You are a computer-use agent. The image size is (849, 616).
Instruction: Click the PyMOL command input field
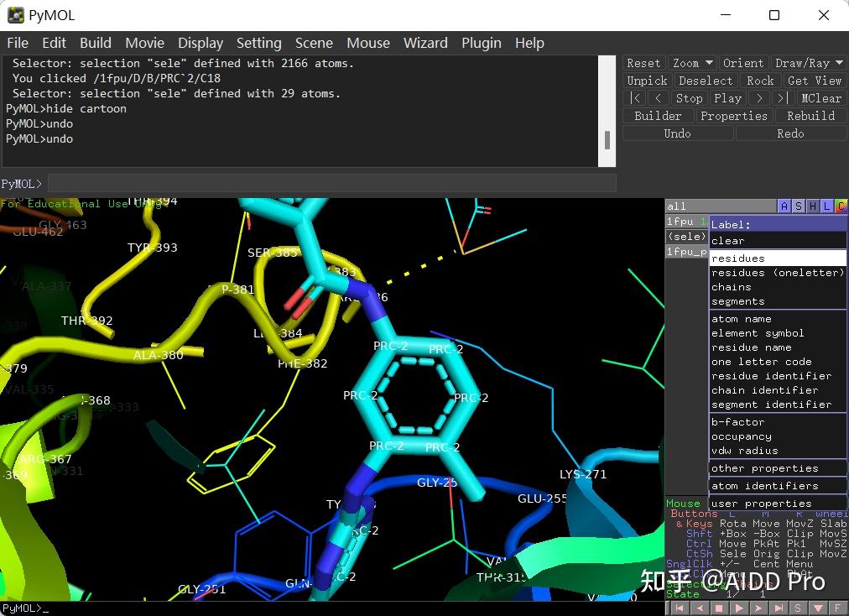pyautogui.click(x=331, y=184)
